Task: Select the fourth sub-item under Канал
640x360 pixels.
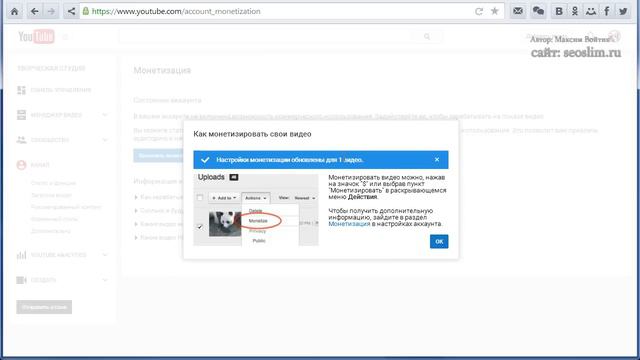Action: [54, 219]
